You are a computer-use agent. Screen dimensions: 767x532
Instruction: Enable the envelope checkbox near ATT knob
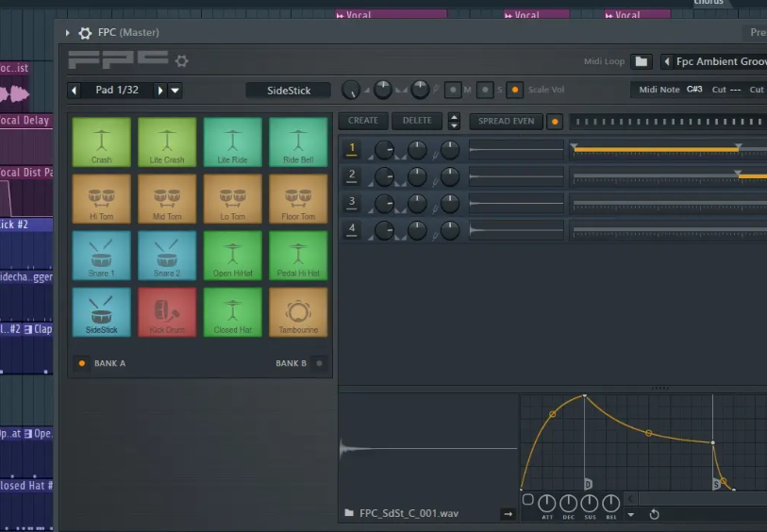(x=527, y=500)
